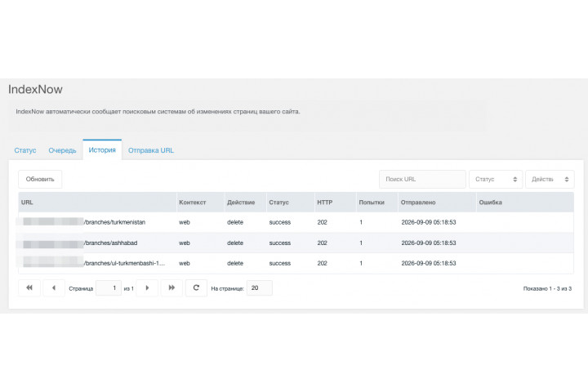Select the История tab
Screen dimensions: 588x392
[x=102, y=150]
